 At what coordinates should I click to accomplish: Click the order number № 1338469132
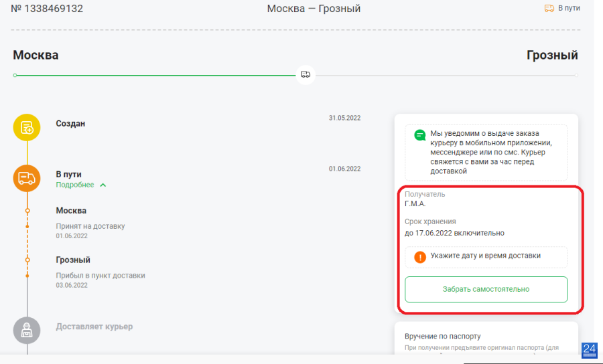point(47,9)
